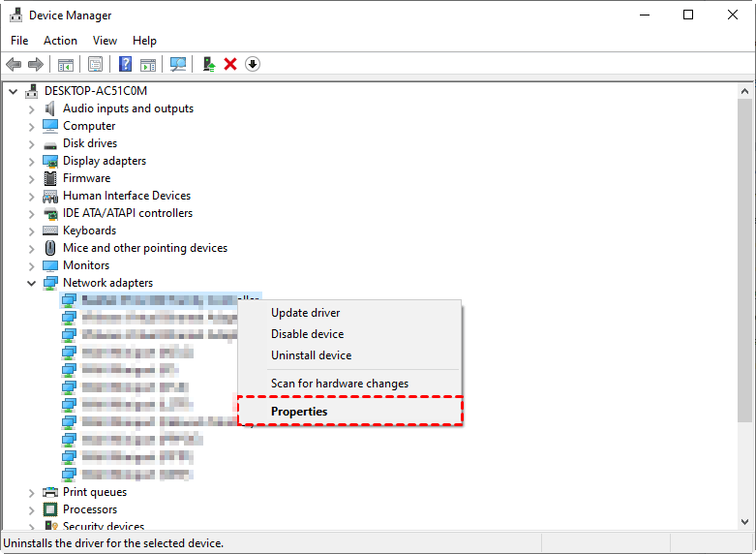Expand the Computer category chevron
The width and height of the screenshot is (756, 554).
coord(32,127)
